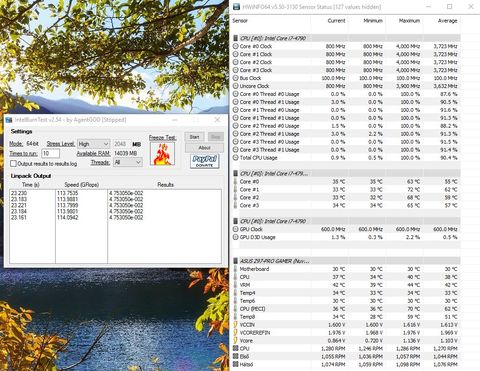Click the Core #1 temperature thermometer icon
Viewport: 480px width, 371px height.
pos(235,189)
